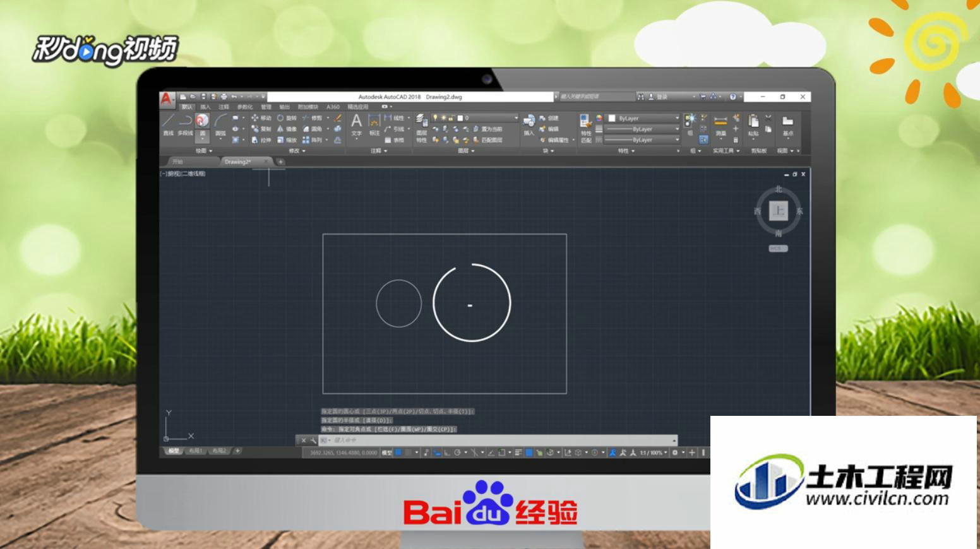Screen dimensions: 980x549
Task: Toggle the layer lock icon
Action: tap(451, 118)
